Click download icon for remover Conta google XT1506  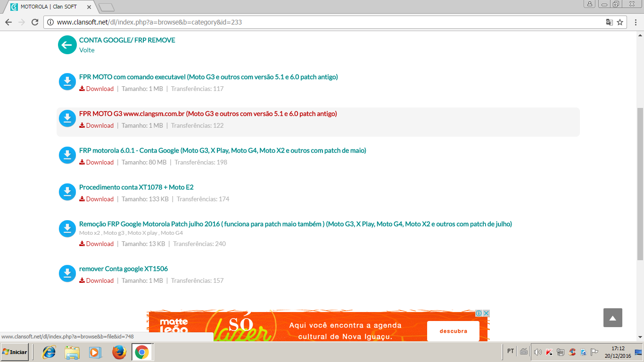coord(67,273)
